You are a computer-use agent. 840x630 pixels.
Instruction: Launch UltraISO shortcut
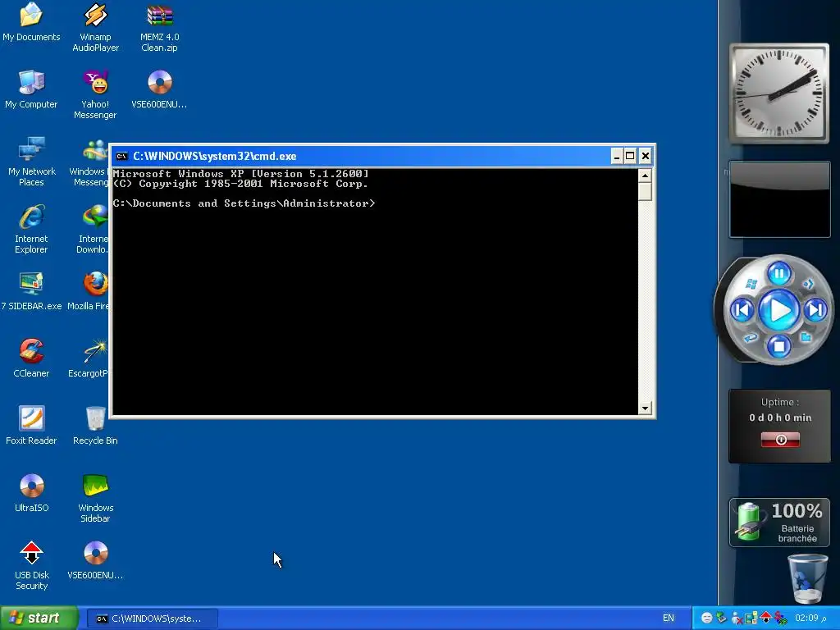pos(31,493)
